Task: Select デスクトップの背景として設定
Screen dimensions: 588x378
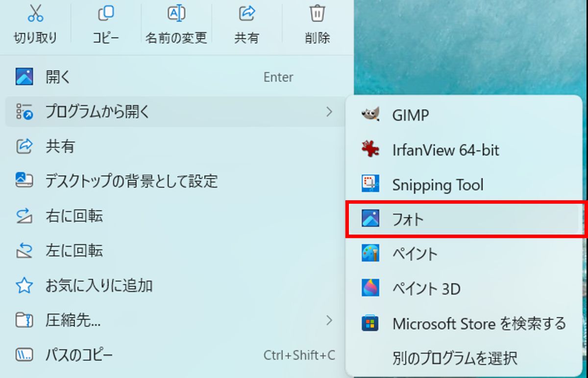Action: (x=131, y=181)
